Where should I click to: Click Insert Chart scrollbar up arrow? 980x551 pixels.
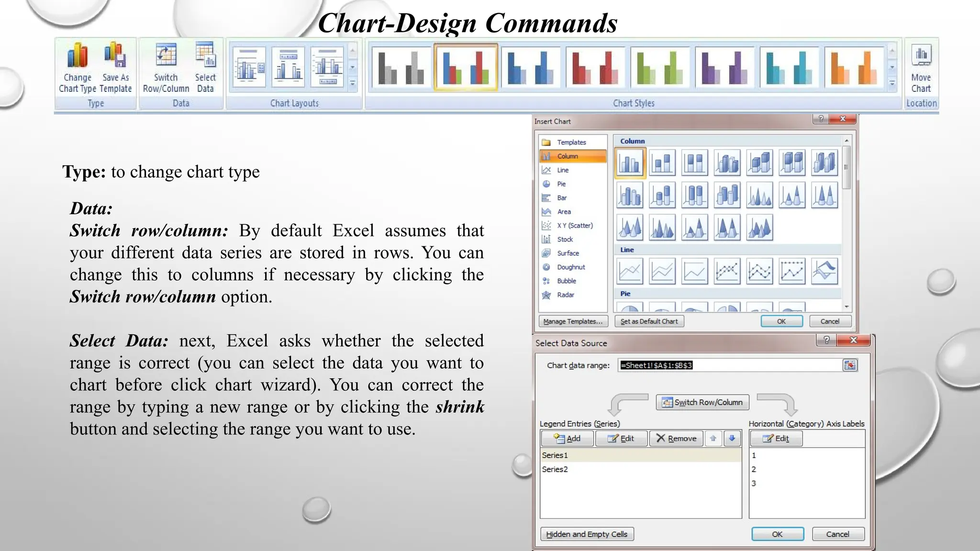(x=846, y=141)
